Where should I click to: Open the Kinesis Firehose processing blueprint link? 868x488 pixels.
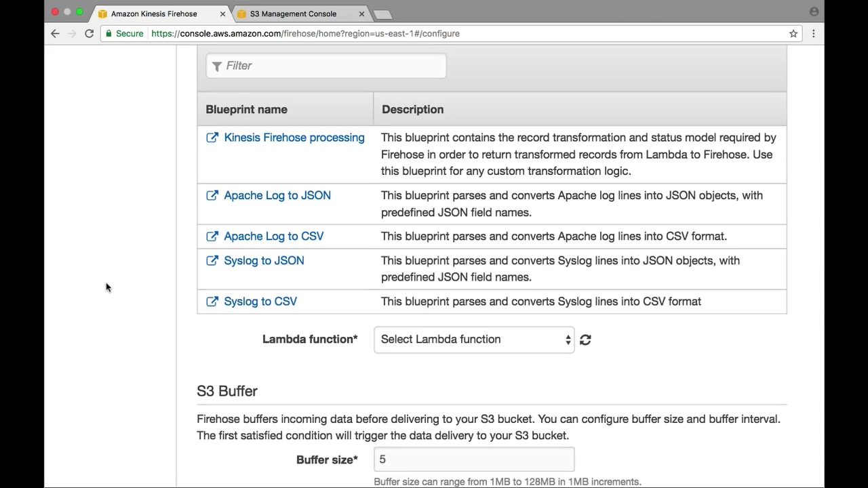294,138
